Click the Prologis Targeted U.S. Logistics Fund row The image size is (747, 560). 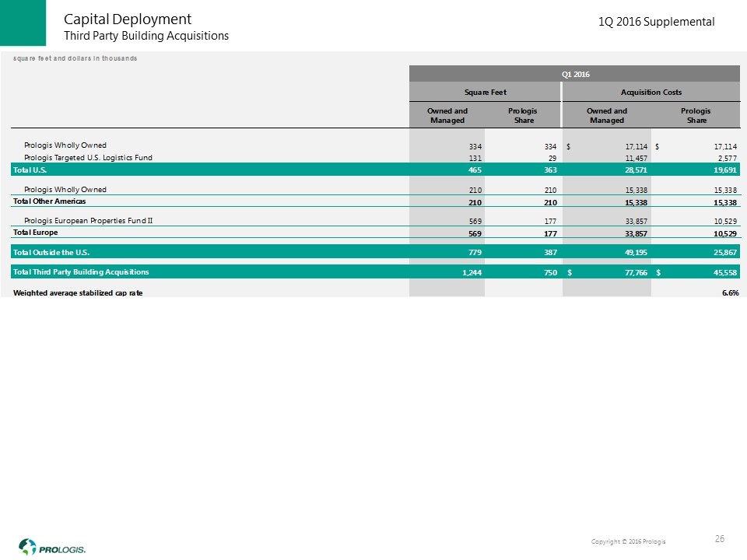tap(99, 157)
